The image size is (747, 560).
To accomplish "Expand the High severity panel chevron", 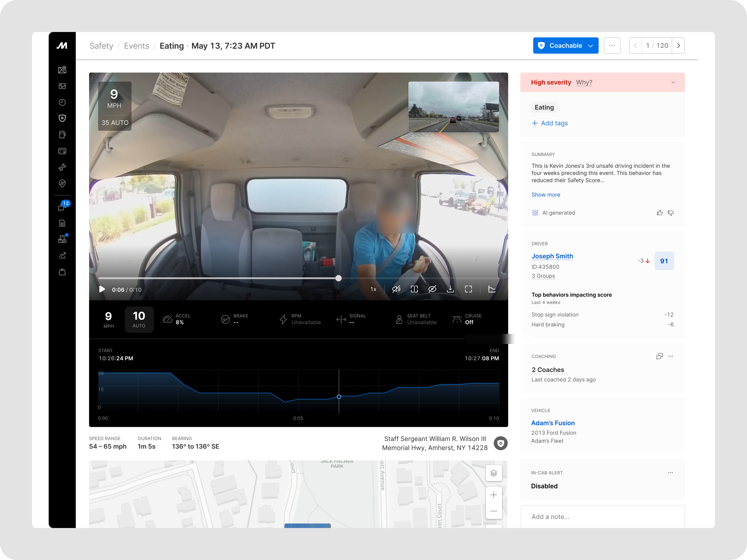I will point(673,82).
